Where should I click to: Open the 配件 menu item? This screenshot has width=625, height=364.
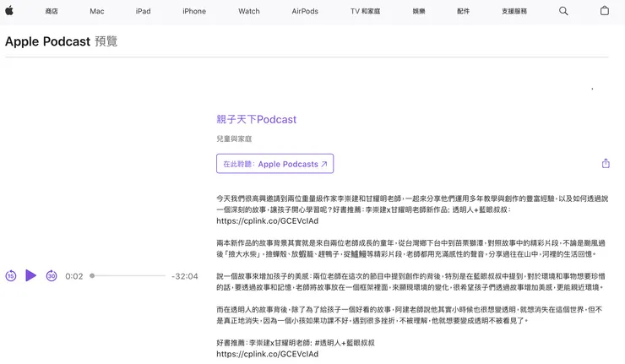click(x=463, y=11)
